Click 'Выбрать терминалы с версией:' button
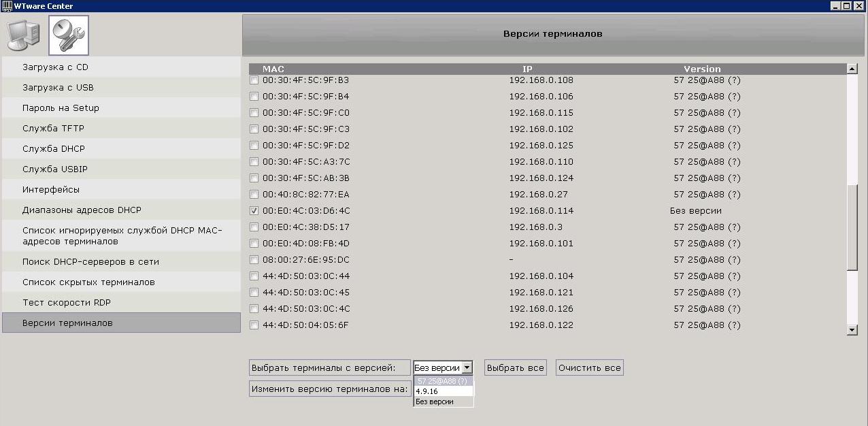Viewport: 868px width, 426px height. pyautogui.click(x=329, y=368)
